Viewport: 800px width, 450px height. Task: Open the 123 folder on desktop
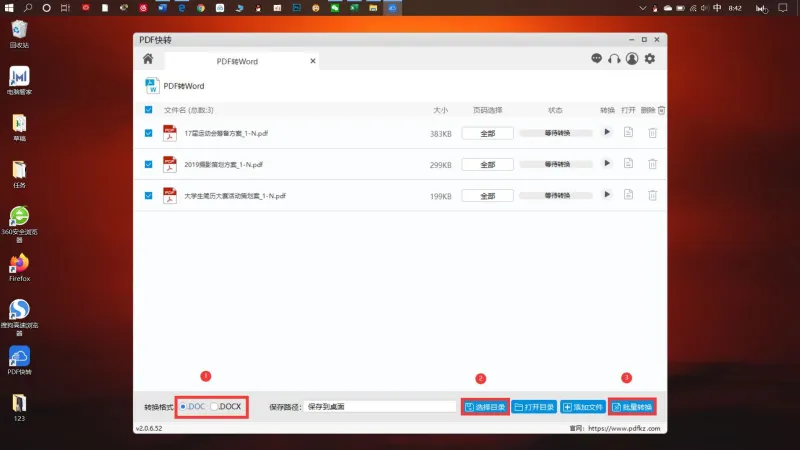(19, 407)
